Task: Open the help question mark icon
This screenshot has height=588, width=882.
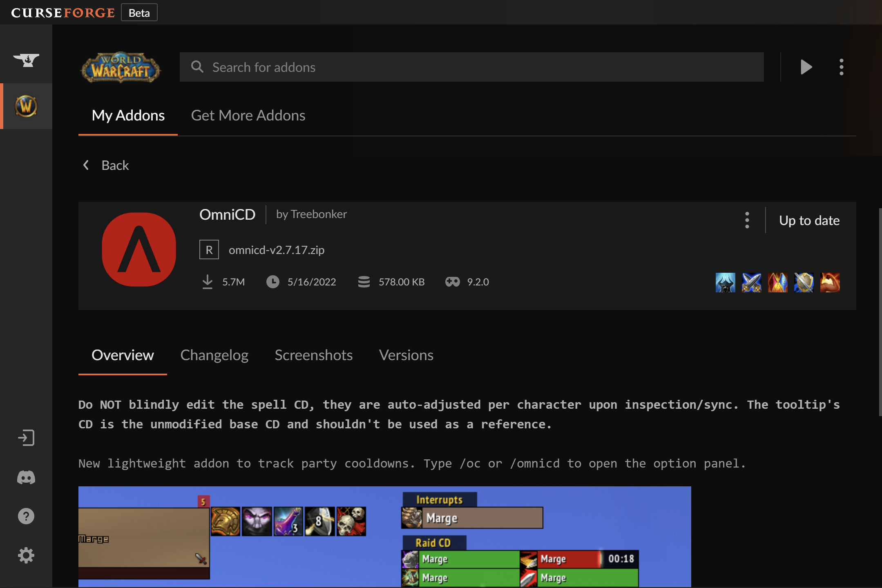Action: click(x=26, y=516)
